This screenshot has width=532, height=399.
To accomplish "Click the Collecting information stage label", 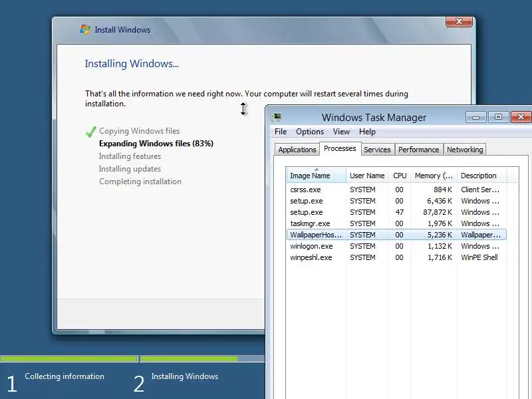I will pyautogui.click(x=65, y=376).
